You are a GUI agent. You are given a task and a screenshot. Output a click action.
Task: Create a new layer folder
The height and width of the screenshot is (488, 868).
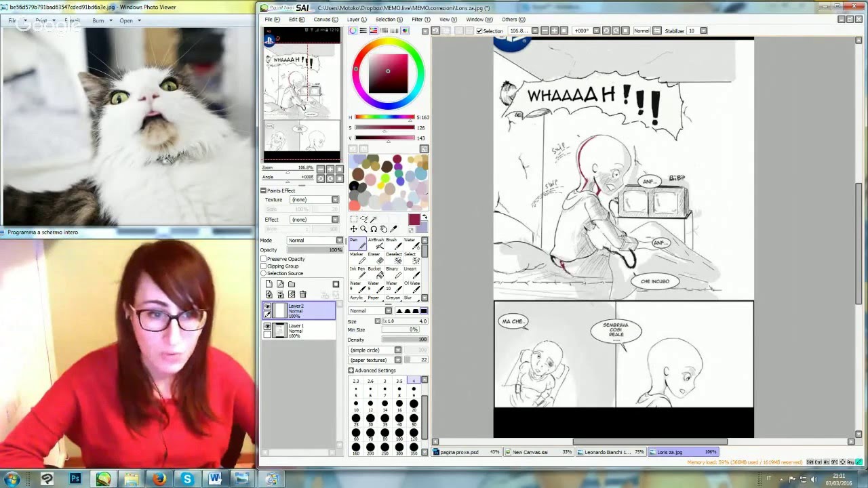292,284
